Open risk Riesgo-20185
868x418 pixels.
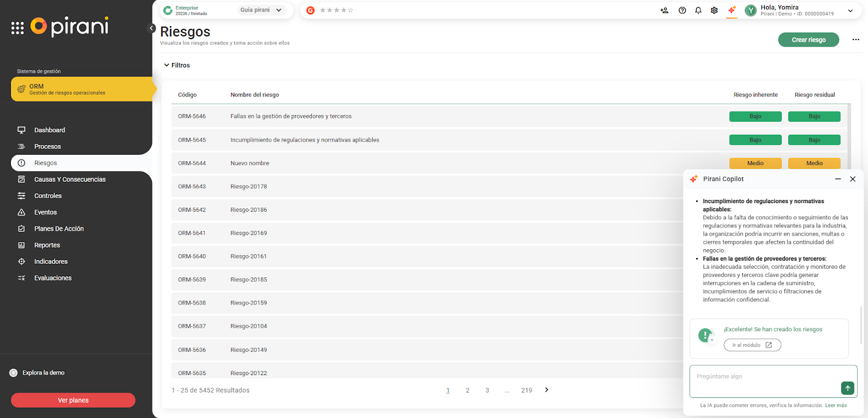(x=248, y=280)
